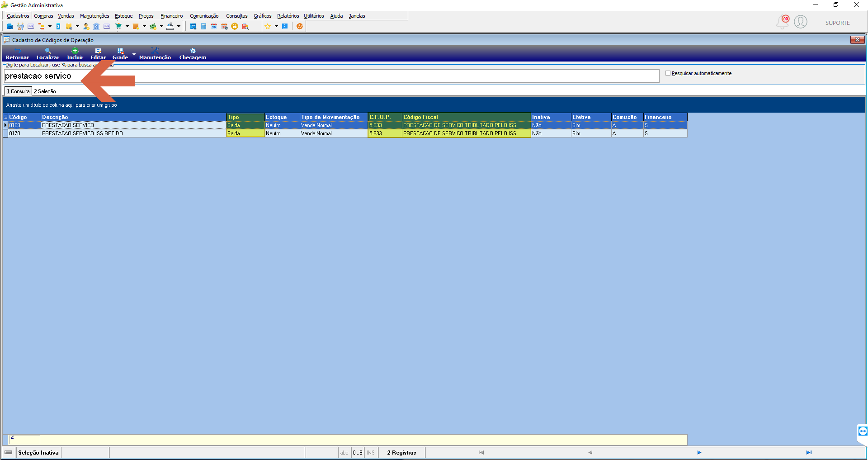Click the Código Fiscal column header
This screenshot has height=460, width=868.
tap(467, 117)
